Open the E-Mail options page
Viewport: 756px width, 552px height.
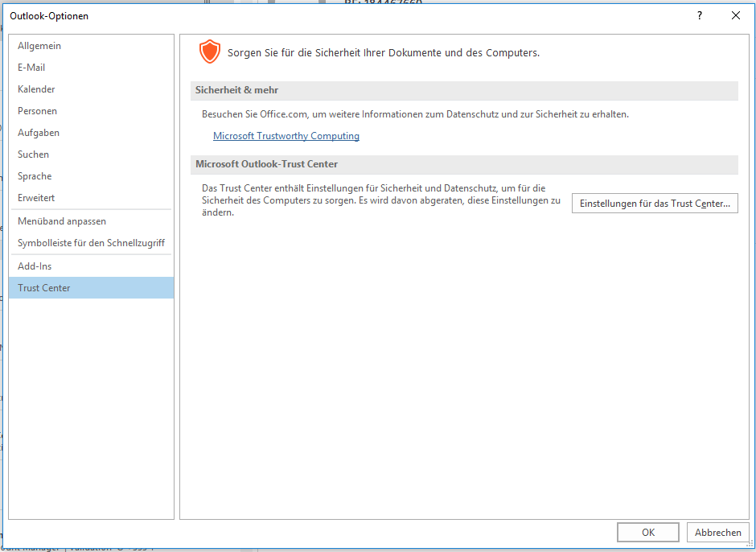[31, 68]
